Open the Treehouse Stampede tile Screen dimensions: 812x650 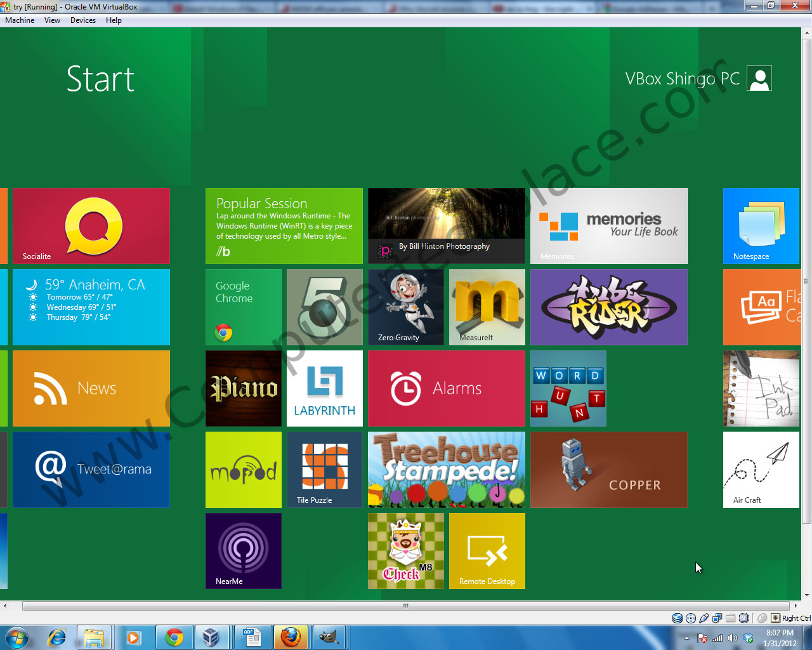(x=447, y=470)
